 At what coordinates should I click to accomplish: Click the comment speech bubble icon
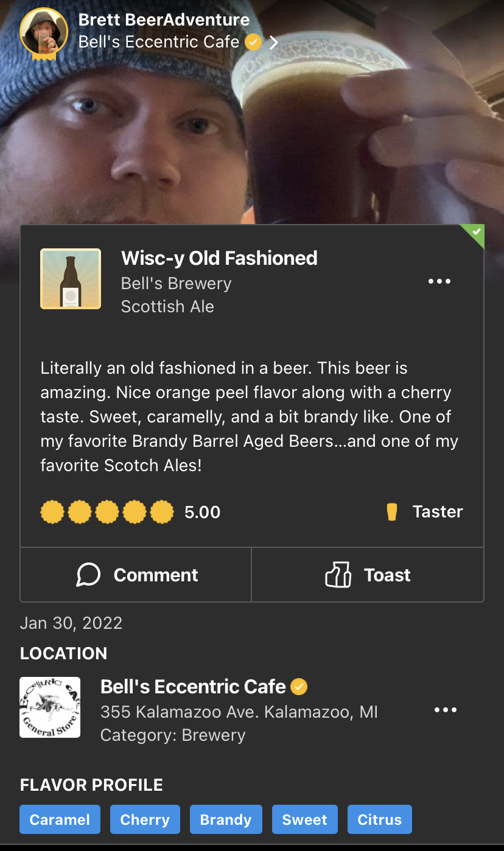(89, 575)
